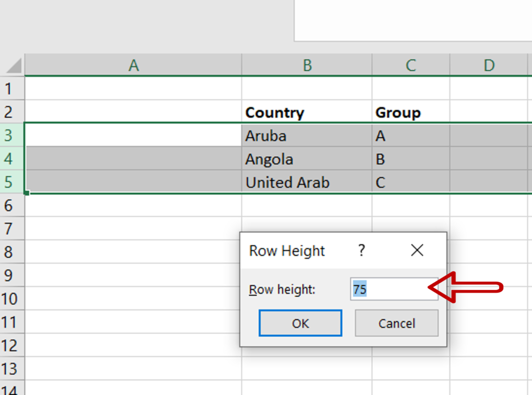The image size is (532, 395).
Task: Select column B header
Action: (x=307, y=65)
